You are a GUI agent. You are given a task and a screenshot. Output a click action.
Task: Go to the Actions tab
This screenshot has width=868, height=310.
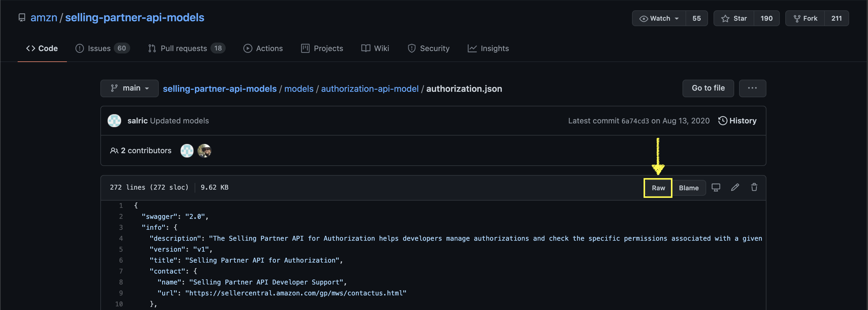click(x=263, y=48)
